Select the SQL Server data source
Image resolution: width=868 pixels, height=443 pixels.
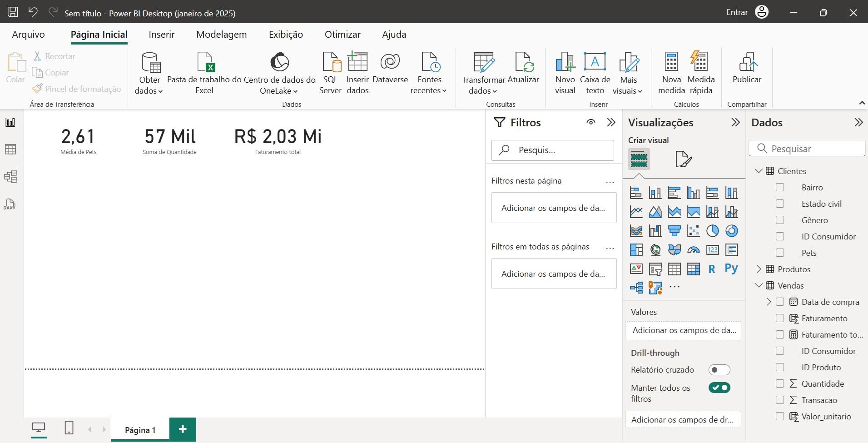click(331, 63)
